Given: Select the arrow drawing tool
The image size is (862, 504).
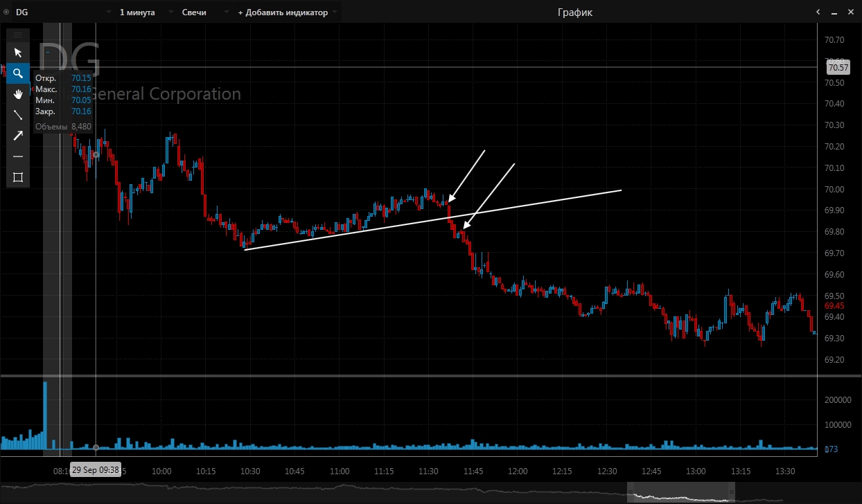Looking at the screenshot, I should click(x=18, y=136).
